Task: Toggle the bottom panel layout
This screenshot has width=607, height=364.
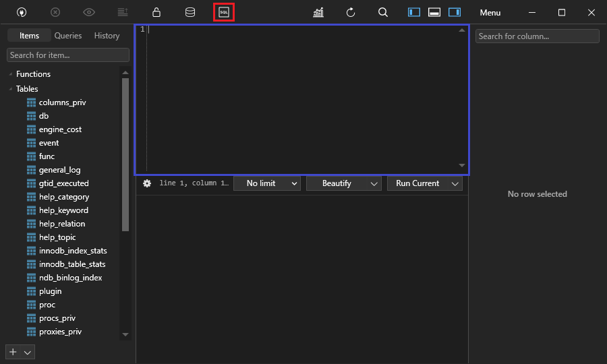Action: (434, 12)
